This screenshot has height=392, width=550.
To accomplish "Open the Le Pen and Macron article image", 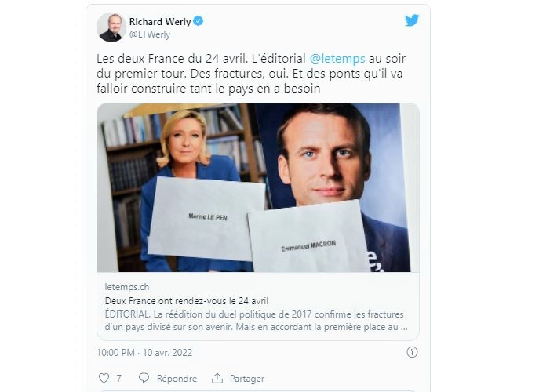I will pos(258,187).
